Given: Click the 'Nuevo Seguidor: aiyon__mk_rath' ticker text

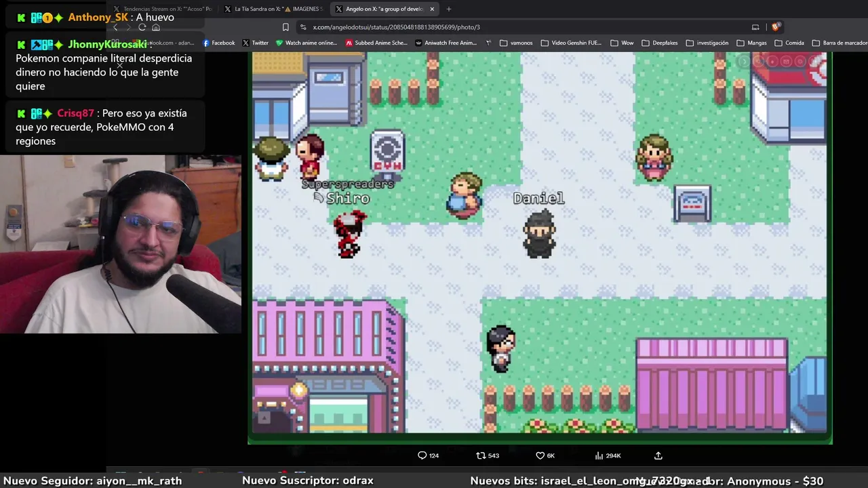Looking at the screenshot, I should [x=93, y=481].
